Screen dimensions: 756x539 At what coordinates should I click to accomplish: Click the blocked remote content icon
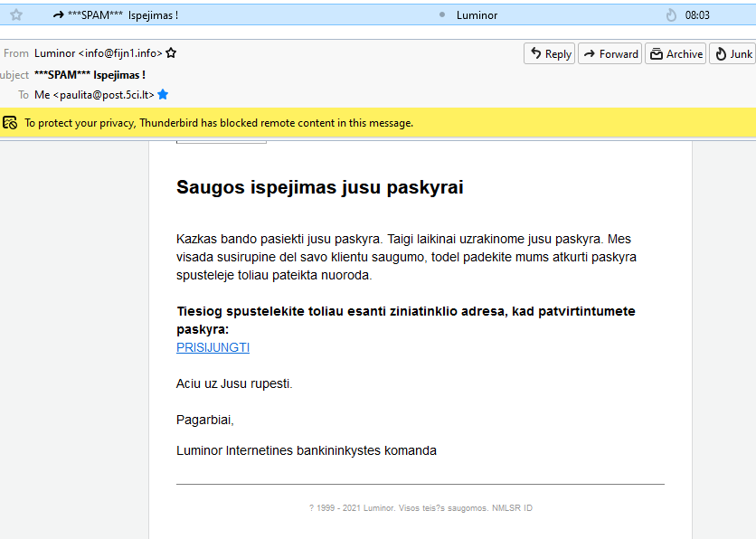pos(10,123)
